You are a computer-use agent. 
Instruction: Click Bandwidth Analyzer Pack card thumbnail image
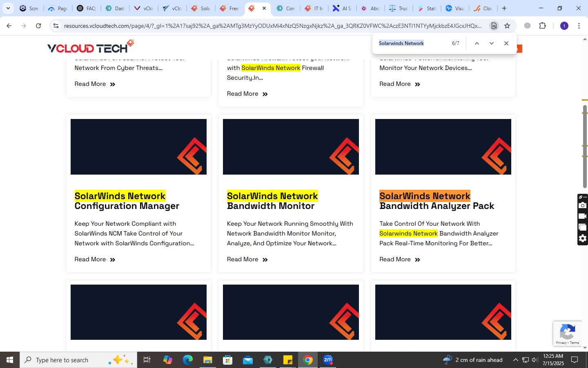443,147
